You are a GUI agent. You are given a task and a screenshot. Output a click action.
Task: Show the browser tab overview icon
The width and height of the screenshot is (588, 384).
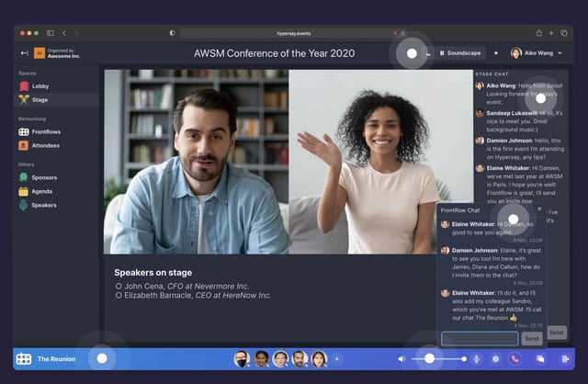click(563, 33)
